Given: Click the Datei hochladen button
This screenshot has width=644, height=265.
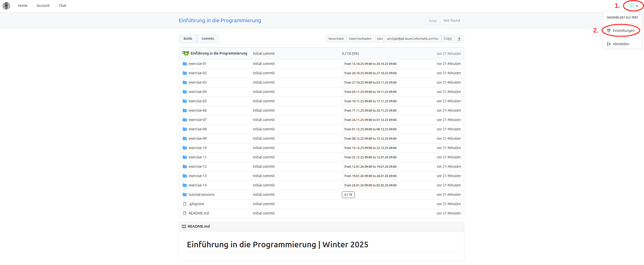Looking at the screenshot, I should pyautogui.click(x=360, y=39).
